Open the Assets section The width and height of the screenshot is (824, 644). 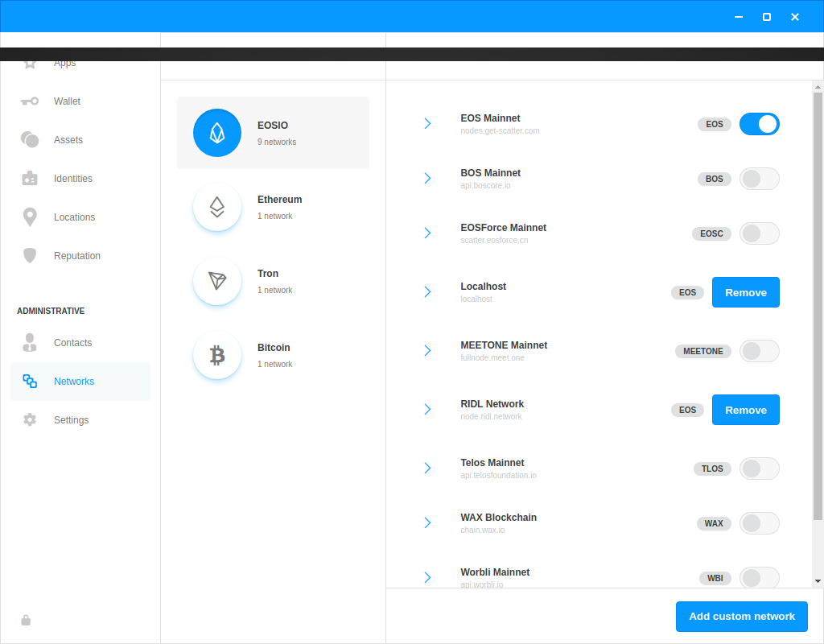coord(80,139)
